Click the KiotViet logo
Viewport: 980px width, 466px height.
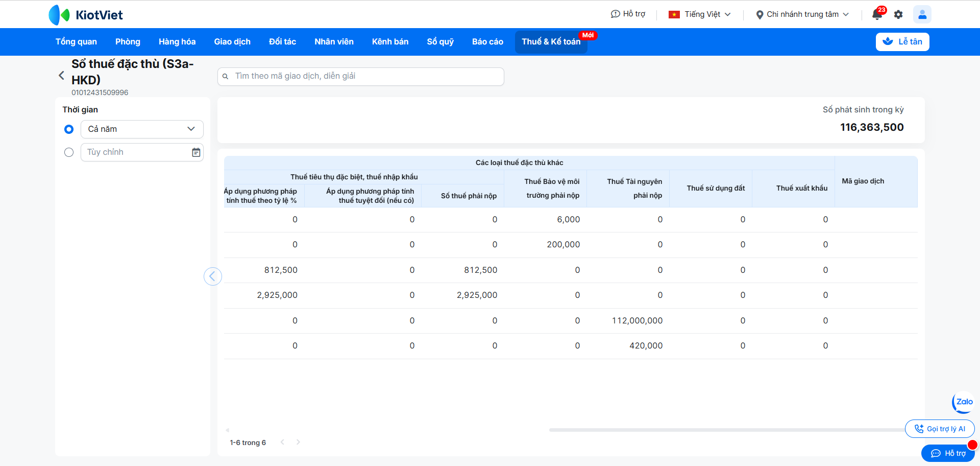[86, 15]
